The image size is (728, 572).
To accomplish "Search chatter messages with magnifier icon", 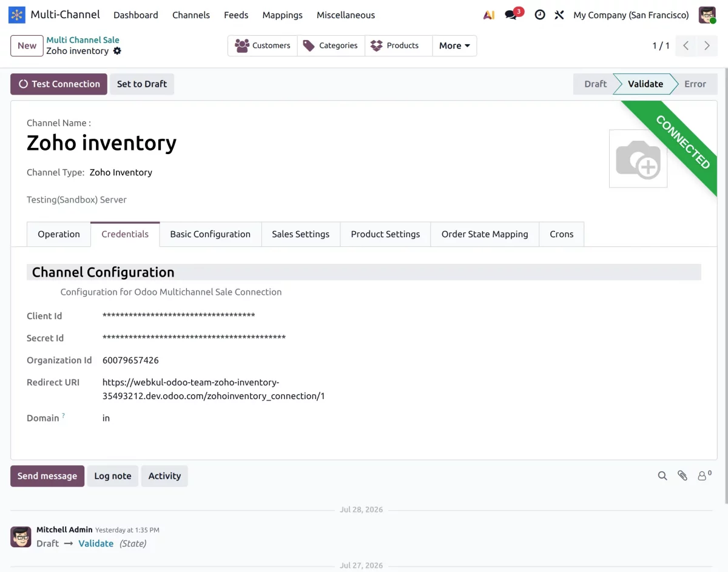I will [x=662, y=476].
